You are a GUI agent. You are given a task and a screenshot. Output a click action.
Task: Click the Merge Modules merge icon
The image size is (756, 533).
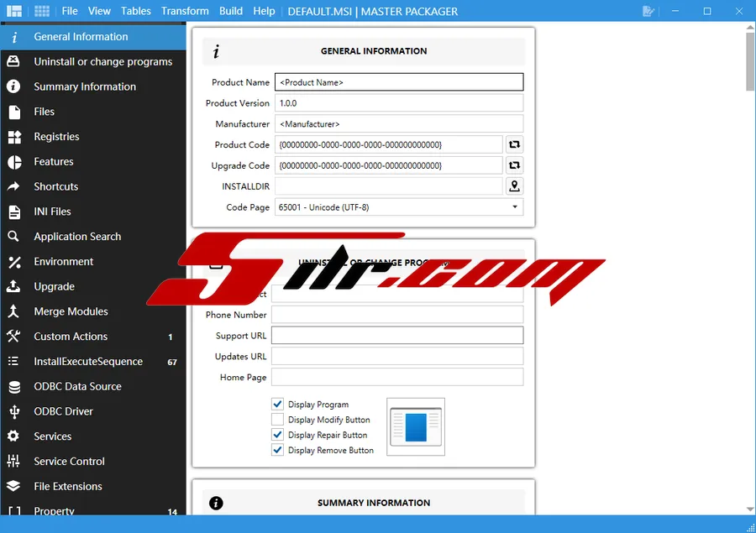click(13, 311)
